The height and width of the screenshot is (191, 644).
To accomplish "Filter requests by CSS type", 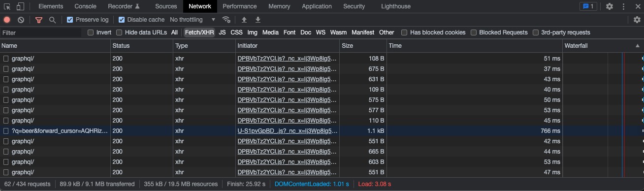I will (237, 32).
